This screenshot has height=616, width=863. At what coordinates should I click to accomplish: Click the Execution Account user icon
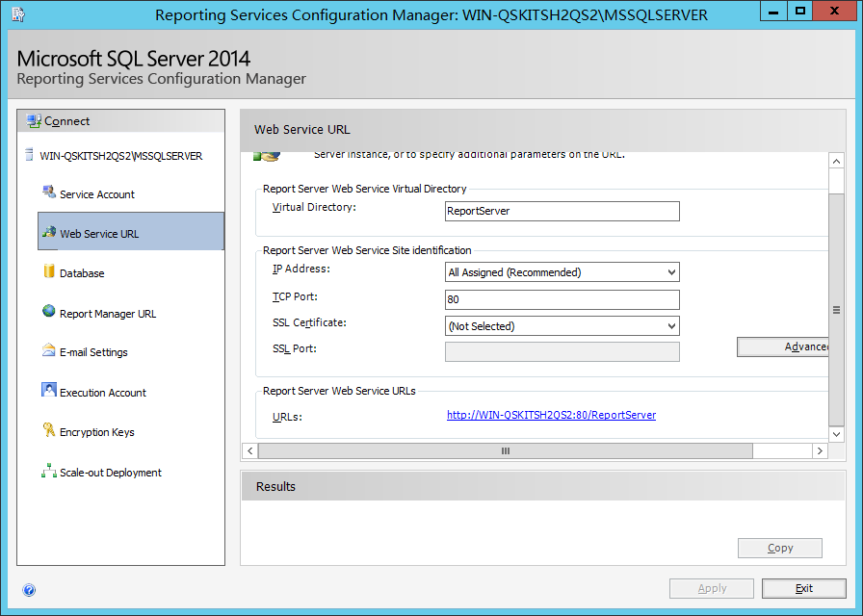click(x=49, y=390)
